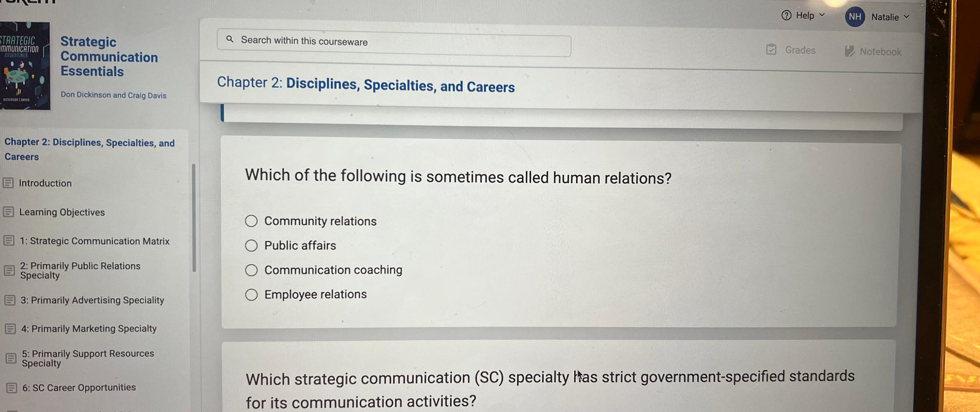Open the 2: Primarily Public Relations Specialty section
This screenshot has width=980, height=412.
[x=80, y=270]
